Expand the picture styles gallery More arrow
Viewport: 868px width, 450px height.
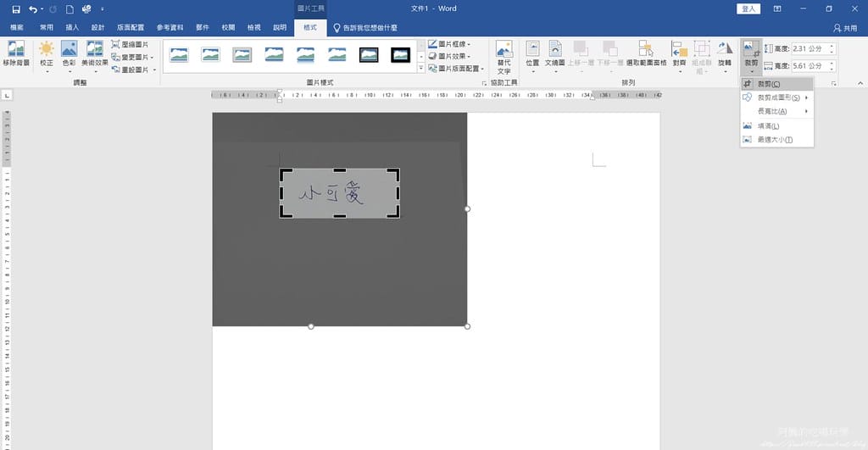click(x=420, y=69)
